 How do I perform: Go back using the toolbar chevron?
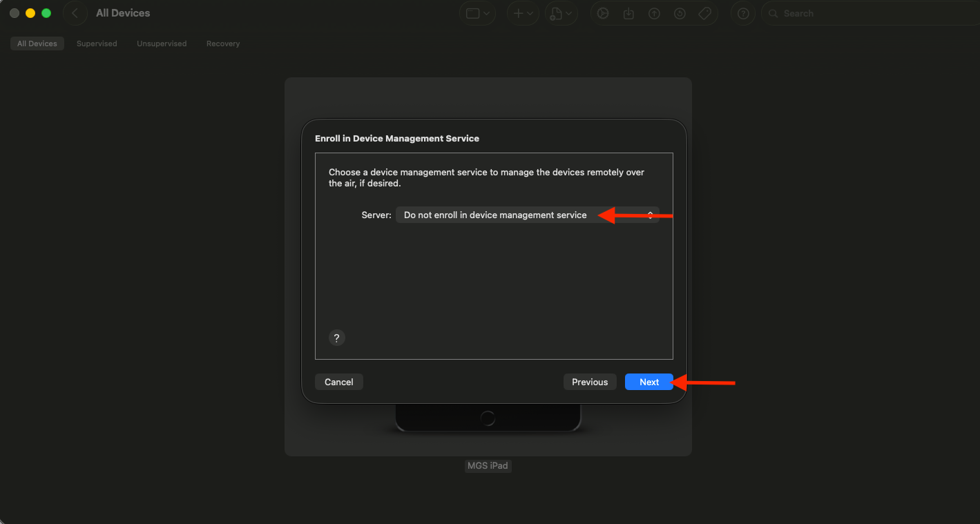75,13
